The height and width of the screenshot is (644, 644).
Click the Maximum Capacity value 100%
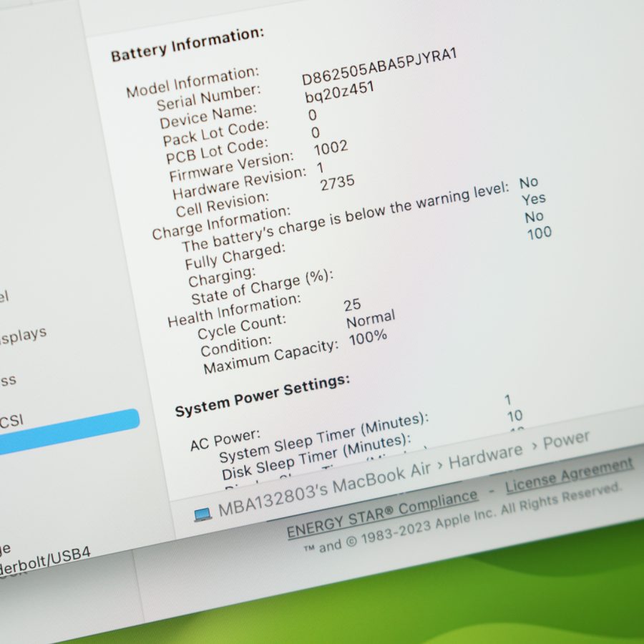pyautogui.click(x=368, y=338)
